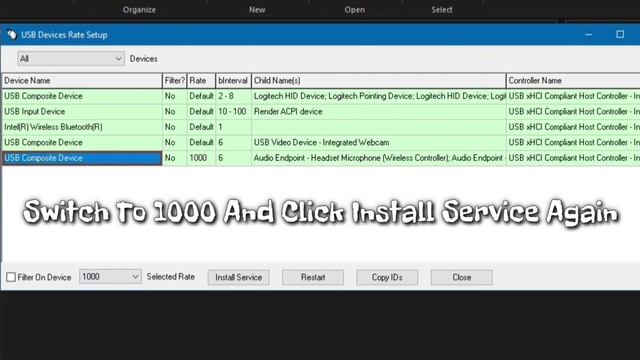
Task: Sort by the bInterval column header
Action: 233,81
